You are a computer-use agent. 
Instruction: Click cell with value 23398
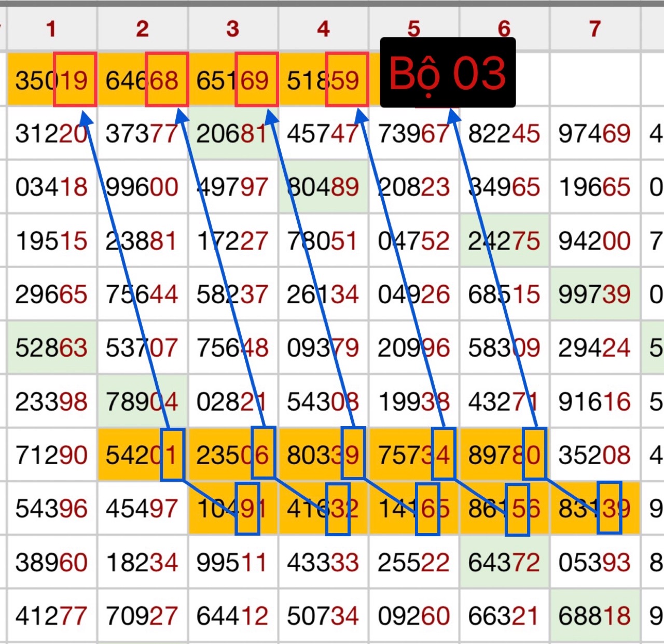coord(52,401)
